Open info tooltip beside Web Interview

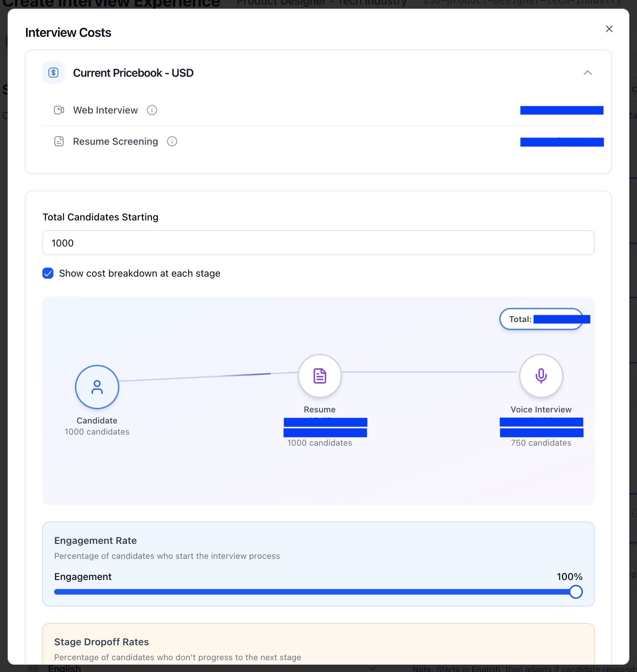point(152,110)
